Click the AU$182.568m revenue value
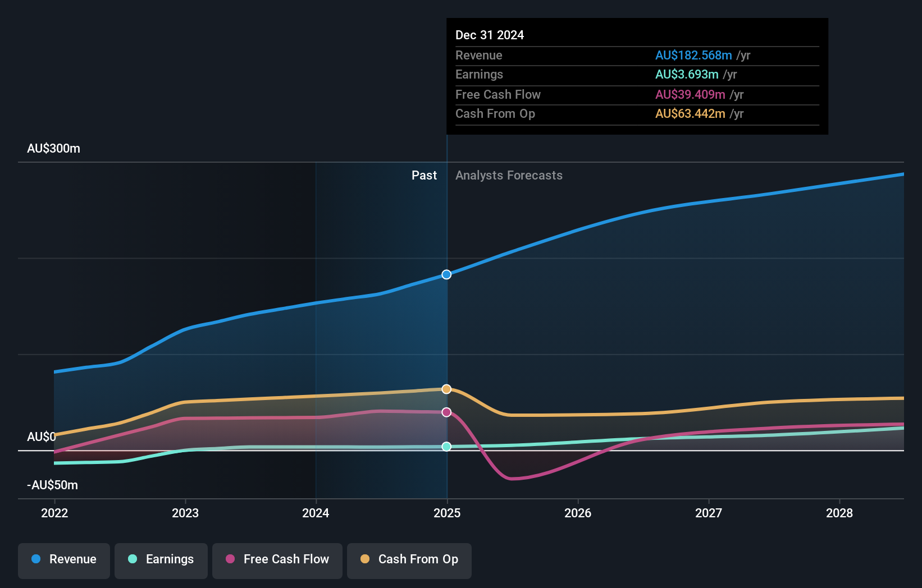Viewport: 922px width, 588px height. (x=693, y=56)
